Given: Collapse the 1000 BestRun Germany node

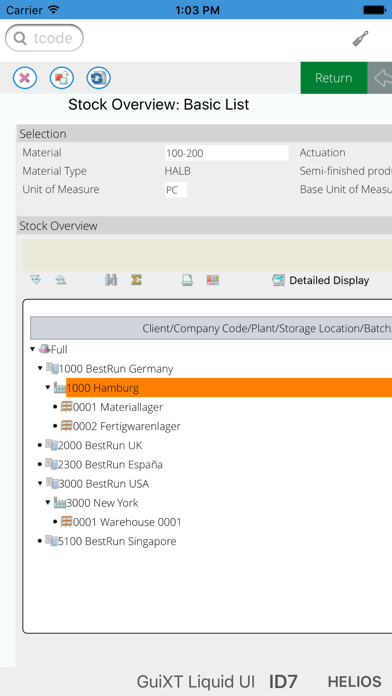Looking at the screenshot, I should [x=40, y=368].
